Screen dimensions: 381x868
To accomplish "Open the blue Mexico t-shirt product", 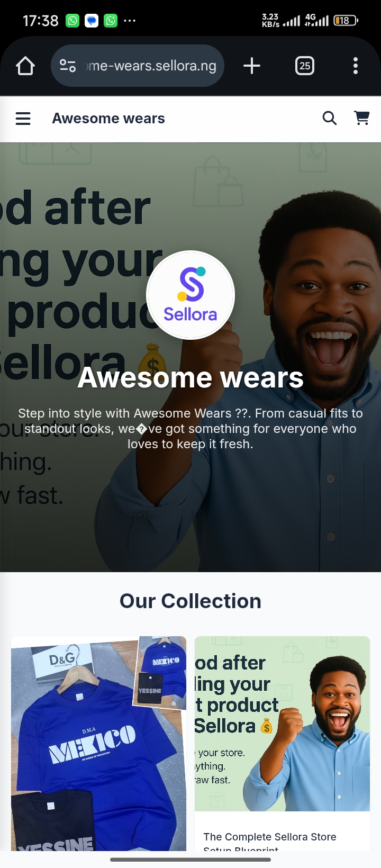I will (x=99, y=744).
